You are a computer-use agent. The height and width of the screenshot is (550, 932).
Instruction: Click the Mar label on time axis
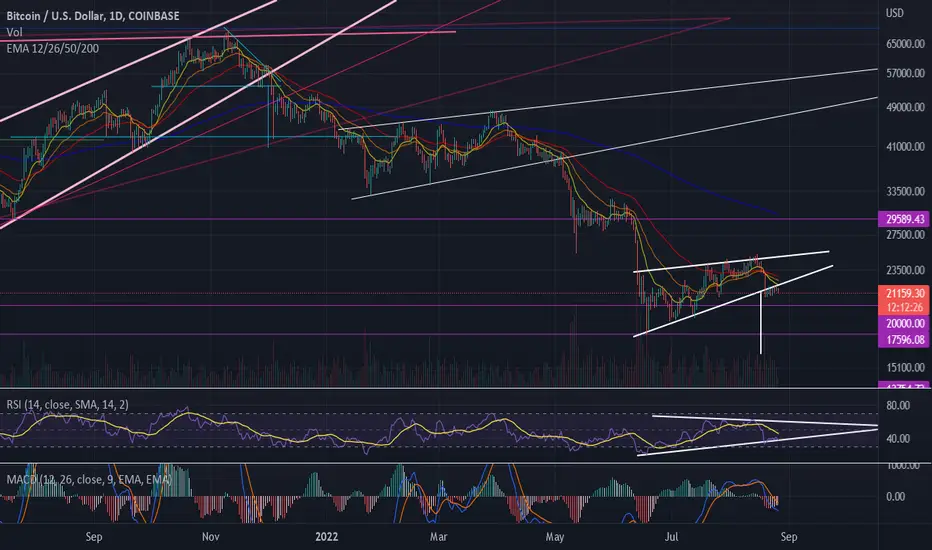point(438,537)
